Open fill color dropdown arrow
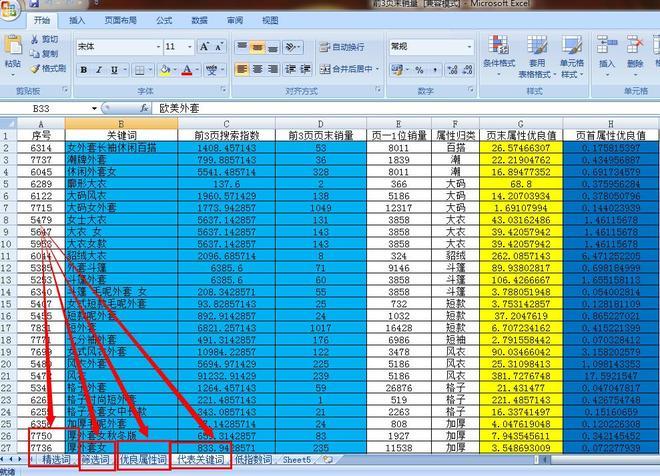The height and width of the screenshot is (476, 660). click(x=175, y=70)
